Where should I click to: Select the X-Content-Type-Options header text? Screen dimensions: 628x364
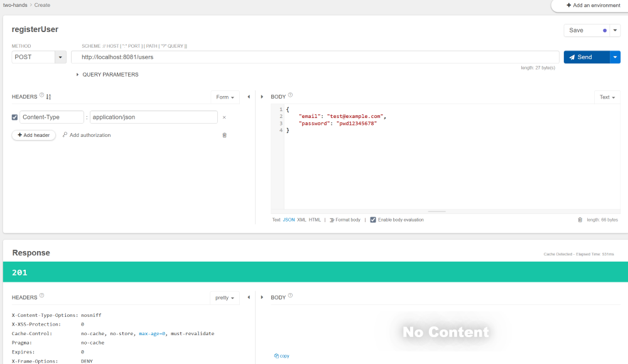(45, 315)
